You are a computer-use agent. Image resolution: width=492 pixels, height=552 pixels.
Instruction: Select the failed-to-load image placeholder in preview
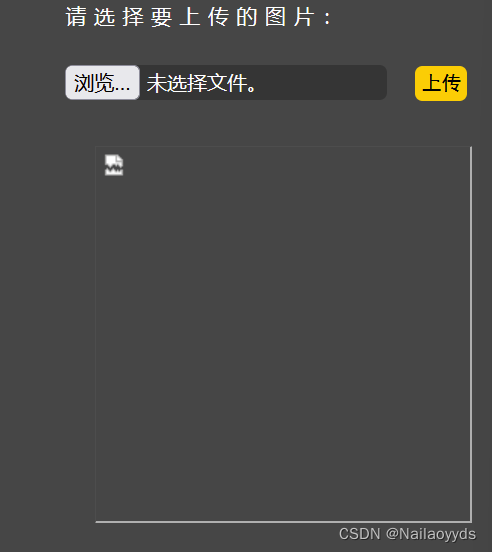[x=114, y=165]
